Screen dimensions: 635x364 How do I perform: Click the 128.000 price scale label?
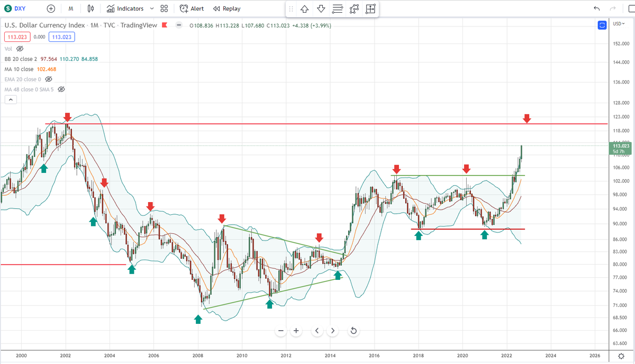coord(621,103)
